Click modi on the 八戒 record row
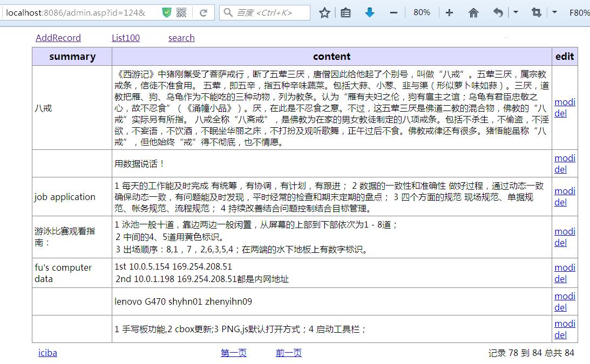This screenshot has height=364, width=590. [565, 101]
